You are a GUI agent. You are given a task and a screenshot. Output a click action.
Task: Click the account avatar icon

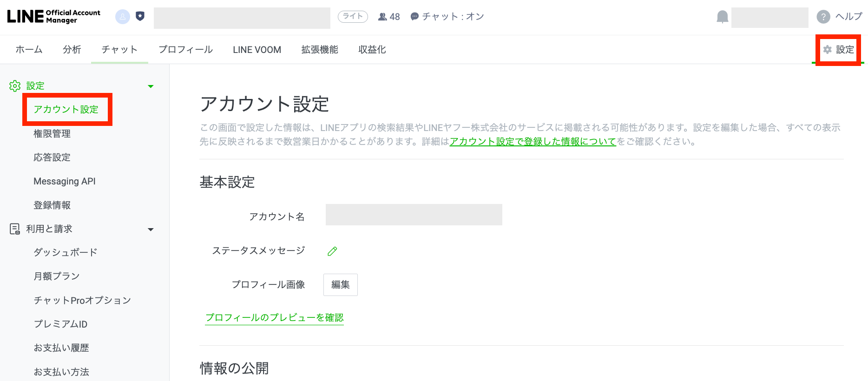(122, 17)
